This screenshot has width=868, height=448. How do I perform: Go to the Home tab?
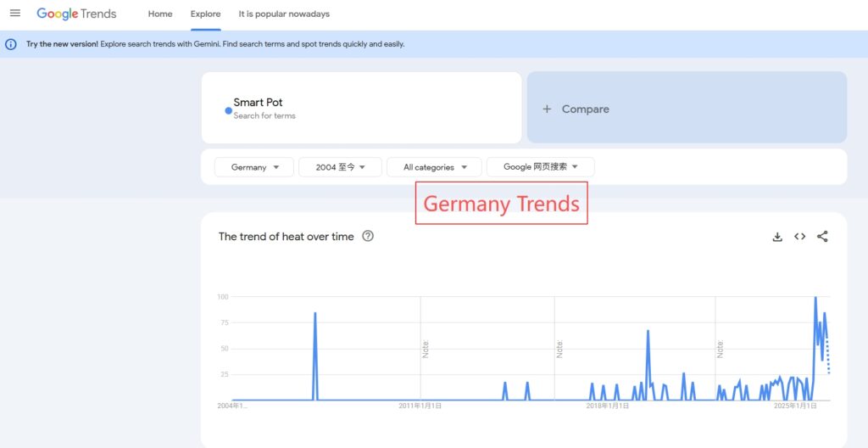click(x=160, y=14)
